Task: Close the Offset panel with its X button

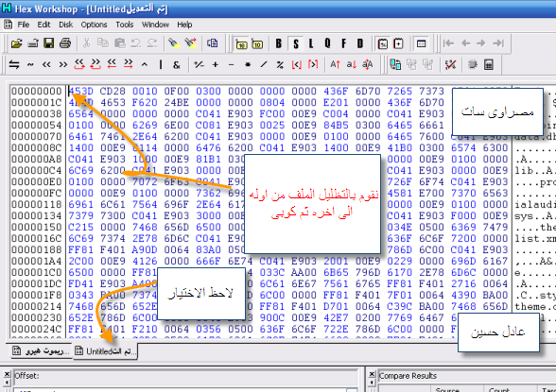Action: 7,374
